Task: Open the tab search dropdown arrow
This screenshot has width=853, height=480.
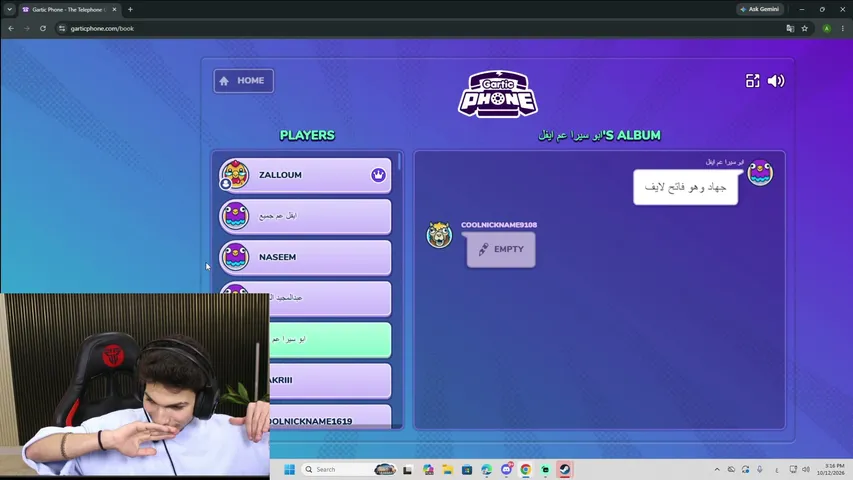Action: coord(9,9)
